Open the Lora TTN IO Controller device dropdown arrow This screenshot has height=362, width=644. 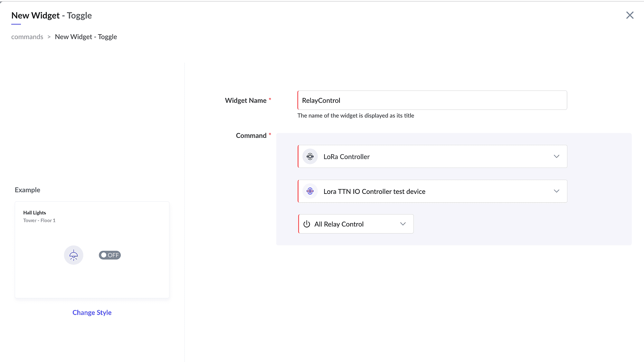tap(556, 191)
